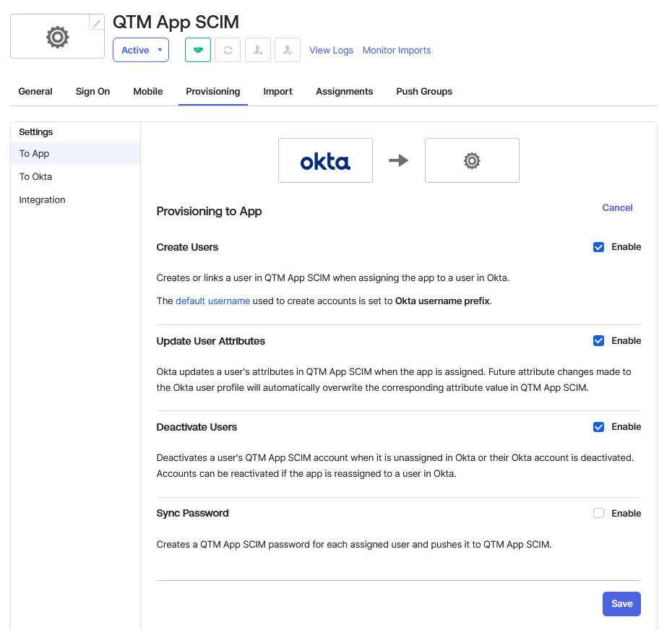Click the gear app icon in the flow diagram
Viewport: 672px width, 630px height.
(472, 160)
